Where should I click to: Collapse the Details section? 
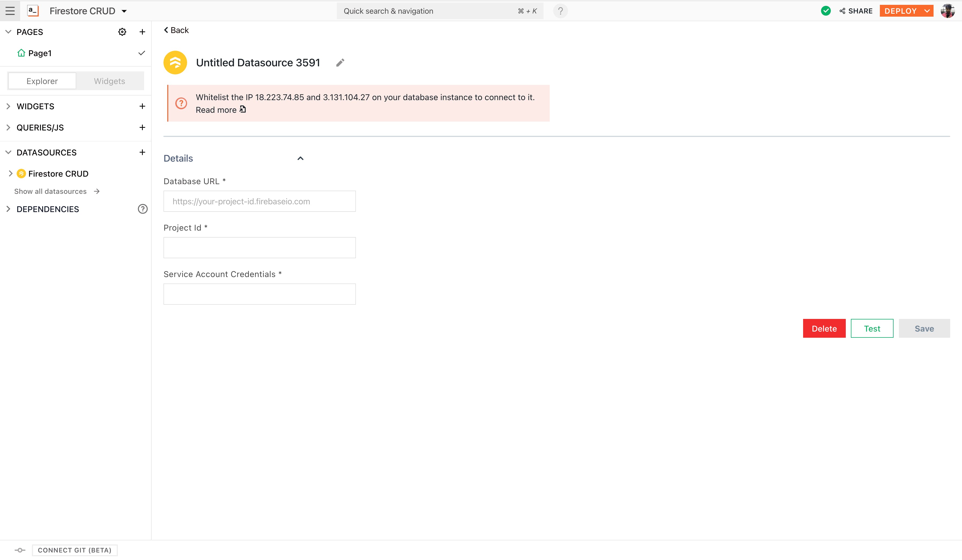[300, 158]
